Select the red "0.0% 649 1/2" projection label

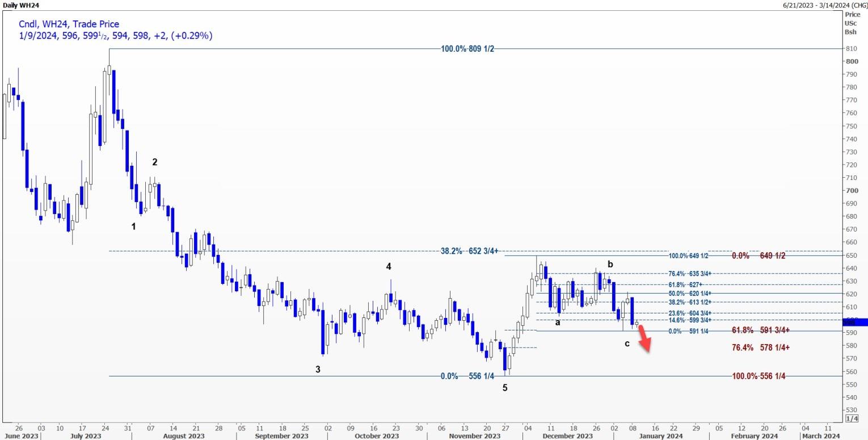759,256
